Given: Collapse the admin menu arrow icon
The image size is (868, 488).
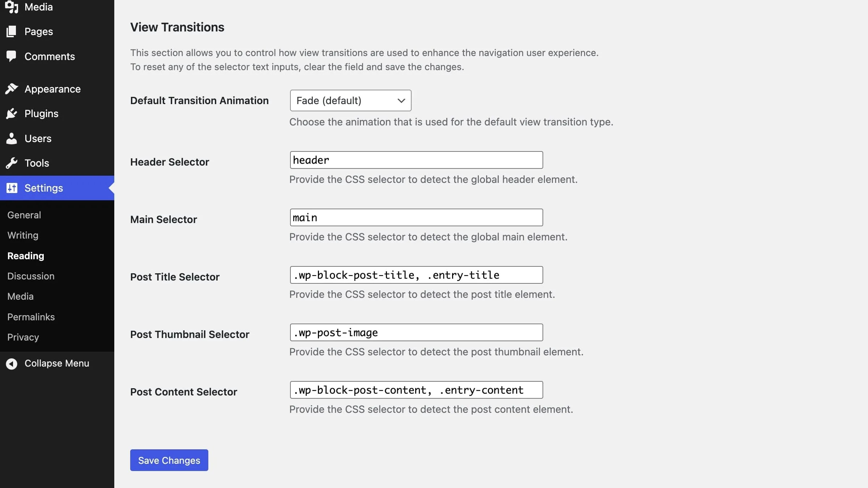Looking at the screenshot, I should (x=12, y=364).
